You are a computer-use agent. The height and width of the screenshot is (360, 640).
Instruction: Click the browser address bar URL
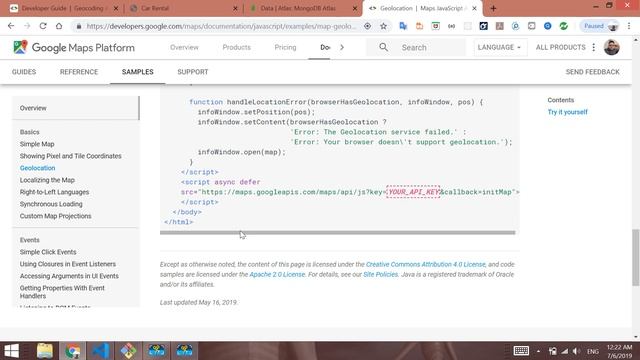[x=222, y=26]
